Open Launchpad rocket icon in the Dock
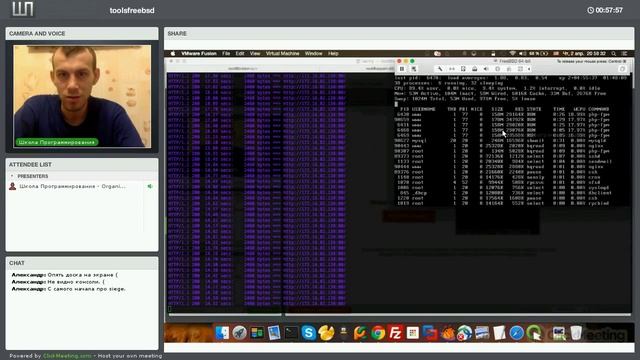This screenshot has height=360, width=640. 240,333
